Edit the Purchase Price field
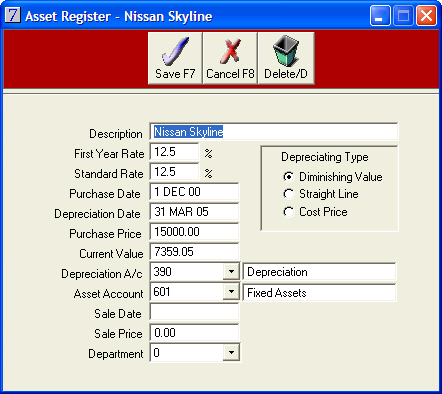The width and height of the screenshot is (442, 394). pyautogui.click(x=194, y=232)
